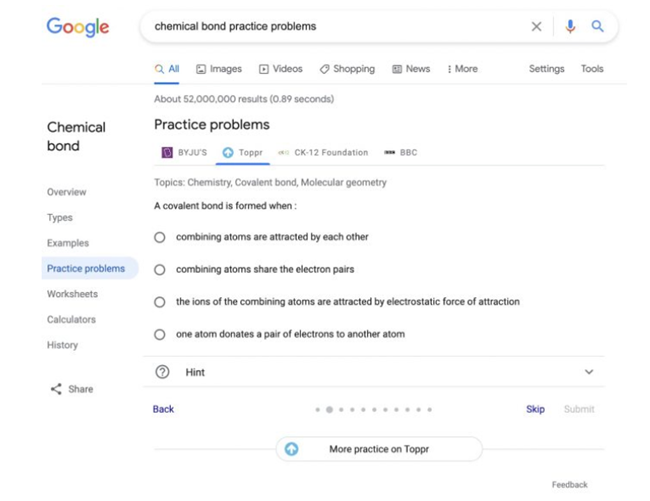650x501 pixels.
Task: Click inside the search input field
Action: tap(330, 27)
